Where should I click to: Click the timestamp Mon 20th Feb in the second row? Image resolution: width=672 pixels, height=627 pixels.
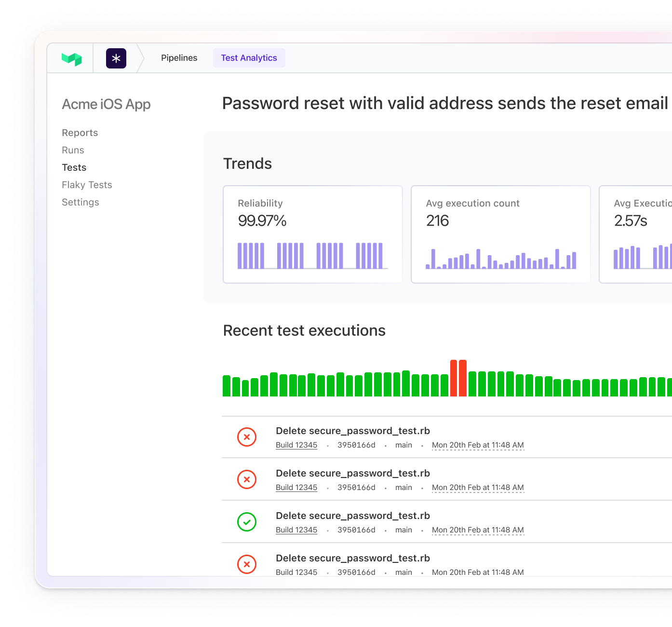tap(478, 488)
